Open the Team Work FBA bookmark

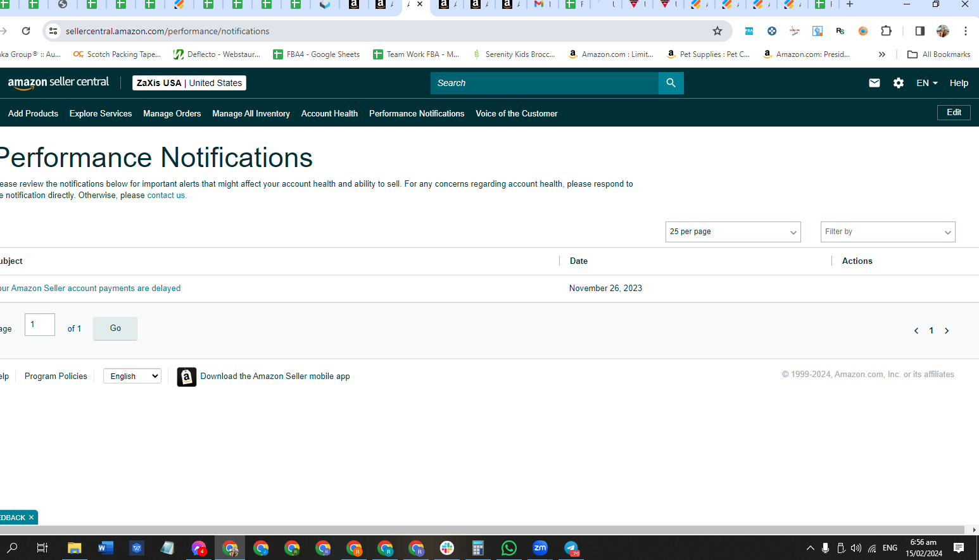(416, 54)
